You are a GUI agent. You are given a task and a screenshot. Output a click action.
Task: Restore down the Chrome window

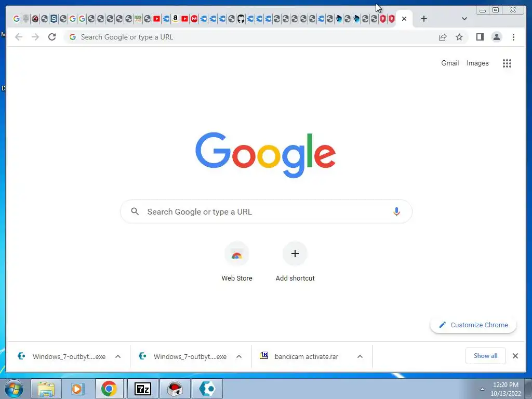click(495, 10)
